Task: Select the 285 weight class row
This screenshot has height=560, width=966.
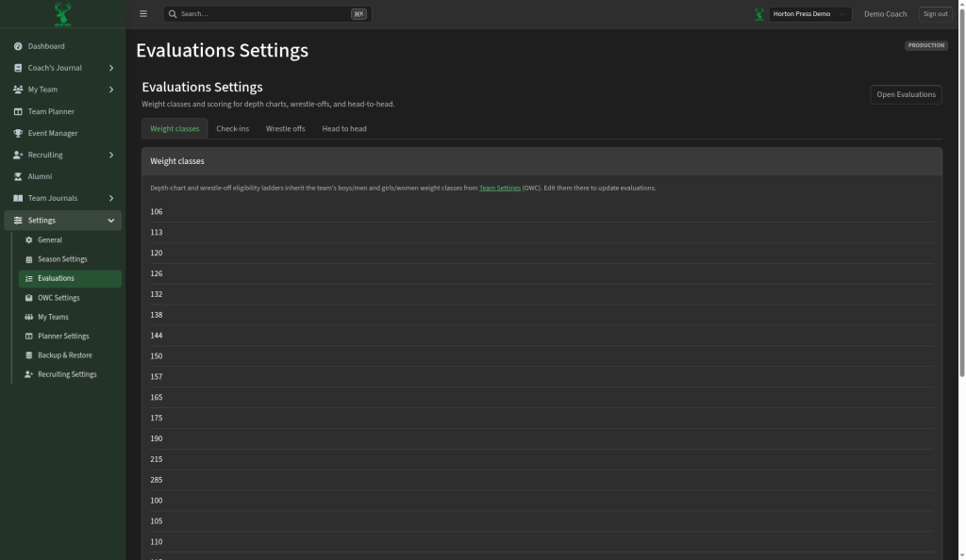Action: (541, 480)
